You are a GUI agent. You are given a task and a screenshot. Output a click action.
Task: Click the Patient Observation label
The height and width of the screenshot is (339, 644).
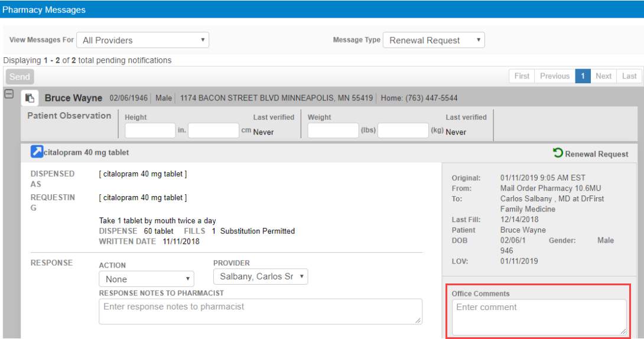69,116
